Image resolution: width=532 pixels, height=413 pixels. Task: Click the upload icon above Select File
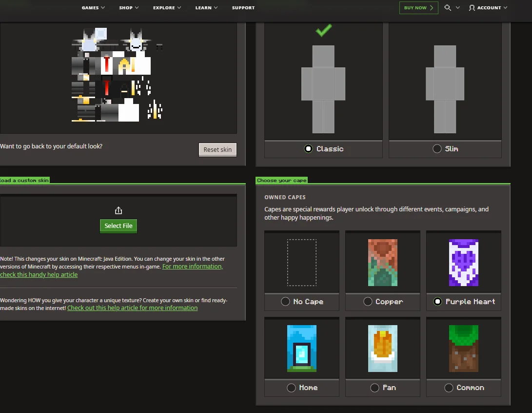[118, 210]
